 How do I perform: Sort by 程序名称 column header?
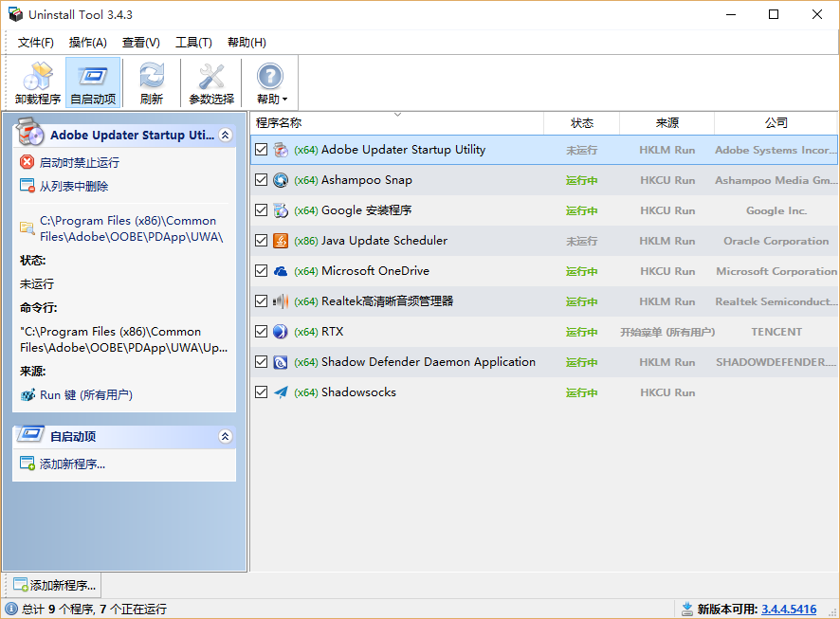pyautogui.click(x=397, y=122)
